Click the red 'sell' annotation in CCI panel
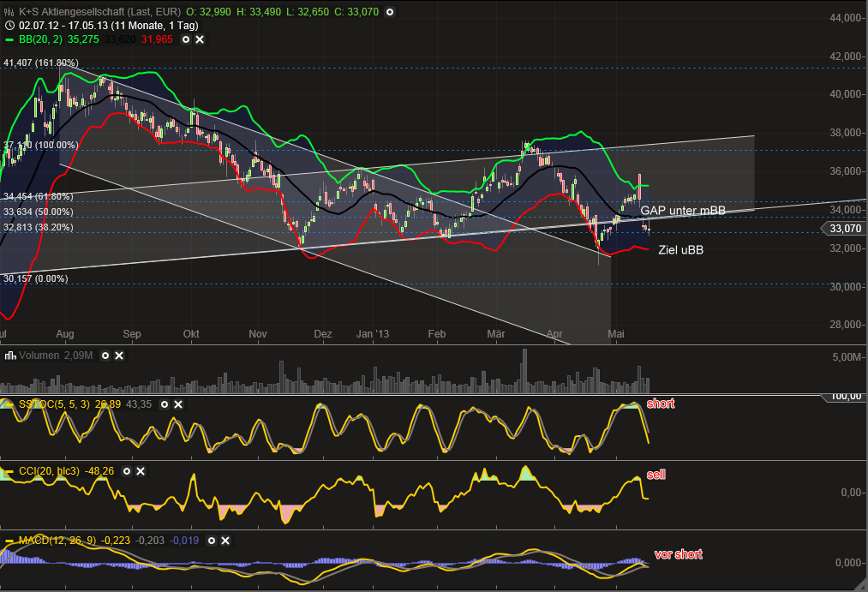The image size is (868, 592). [656, 474]
